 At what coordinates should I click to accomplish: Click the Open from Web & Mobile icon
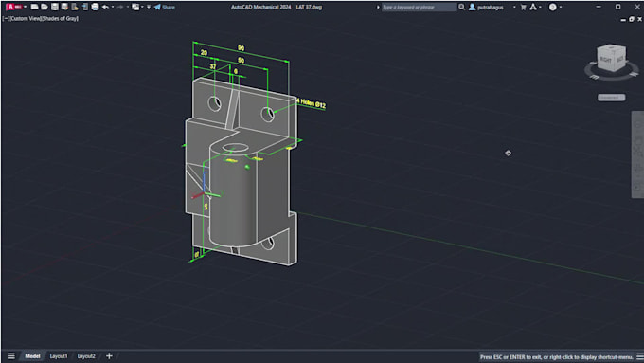75,7
